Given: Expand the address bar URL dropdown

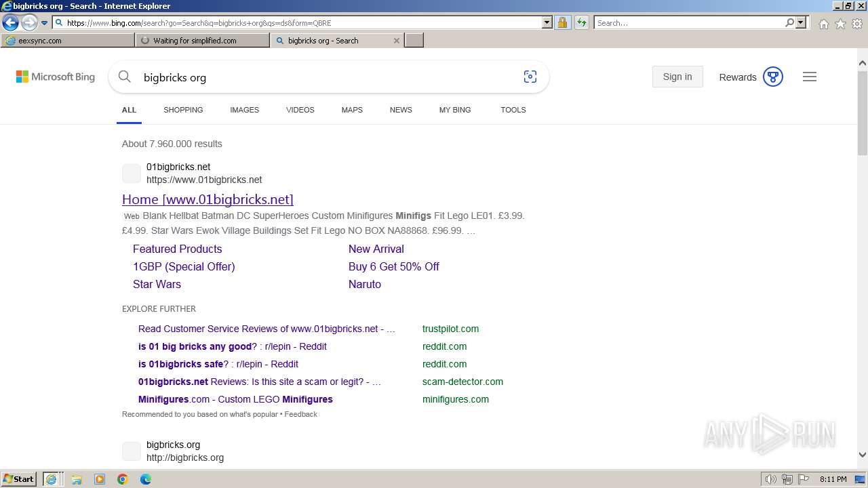Looking at the screenshot, I should pyautogui.click(x=547, y=22).
